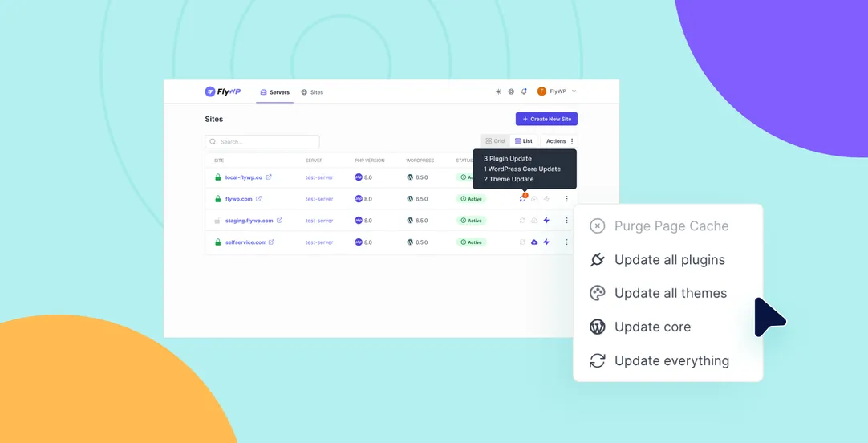Click the Active status badge for selfservice.com
The width and height of the screenshot is (868, 443).
click(471, 242)
